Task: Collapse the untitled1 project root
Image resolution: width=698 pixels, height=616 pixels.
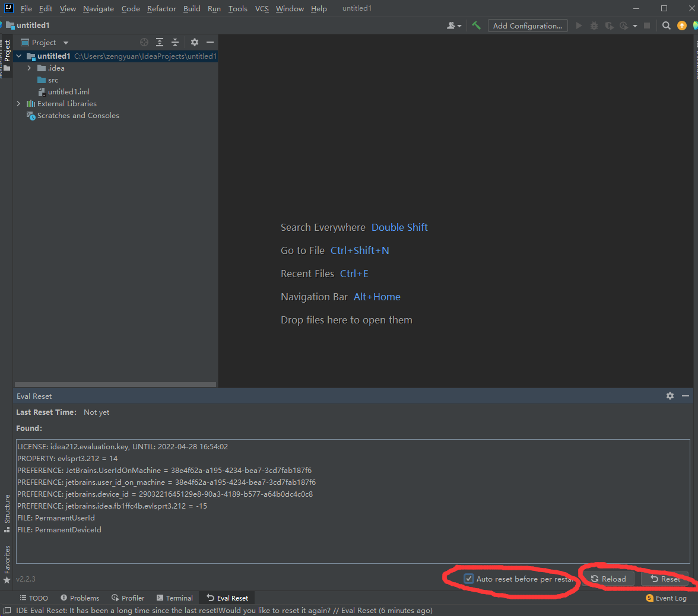Action: pyautogui.click(x=18, y=56)
